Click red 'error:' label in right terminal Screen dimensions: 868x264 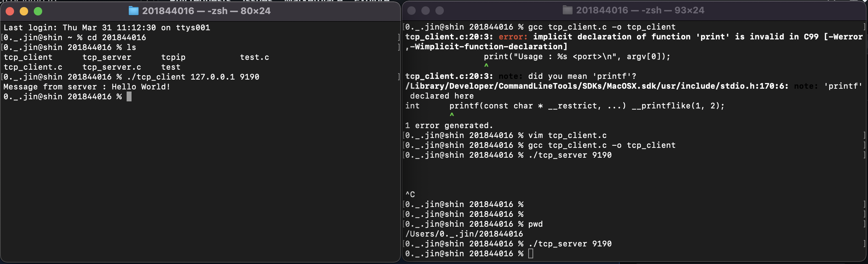[513, 37]
